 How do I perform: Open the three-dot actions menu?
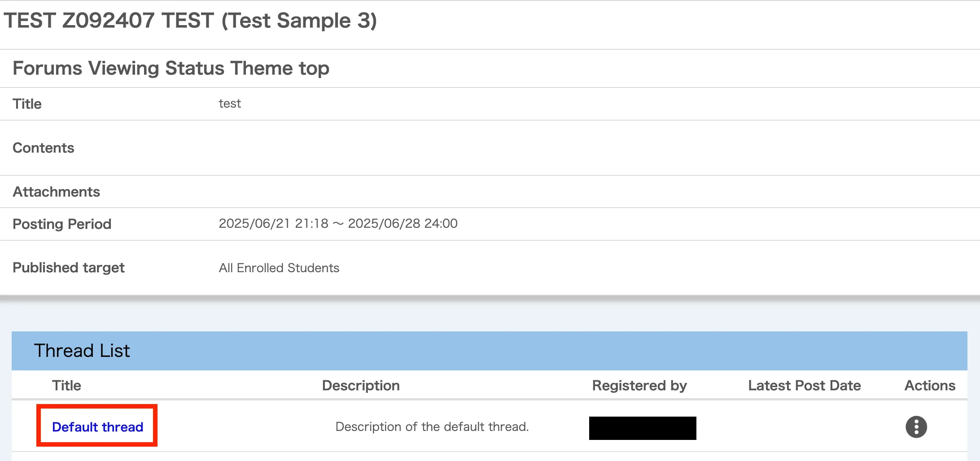tap(916, 426)
